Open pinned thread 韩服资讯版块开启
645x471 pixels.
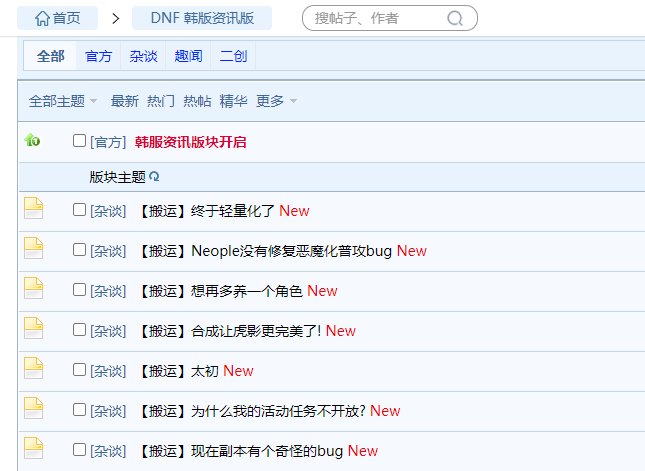pos(190,142)
